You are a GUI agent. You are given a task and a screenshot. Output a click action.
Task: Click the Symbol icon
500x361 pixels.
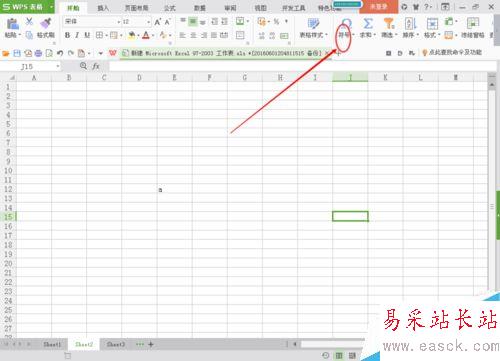click(346, 23)
